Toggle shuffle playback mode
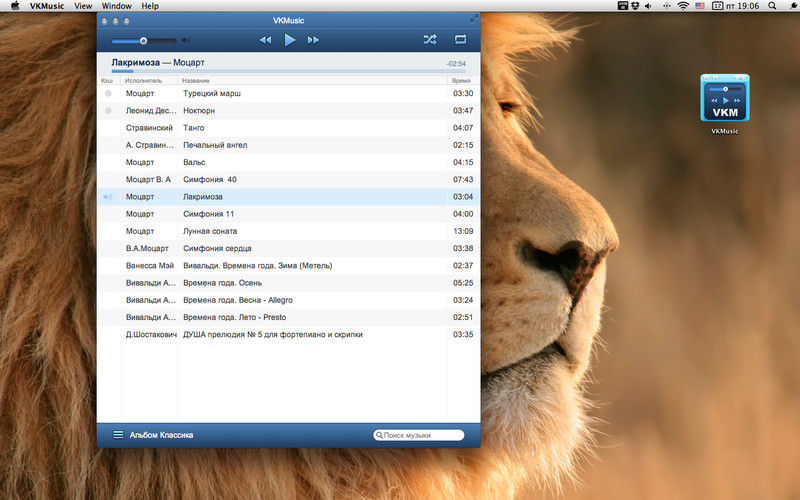Viewport: 800px width, 500px height. pyautogui.click(x=430, y=39)
